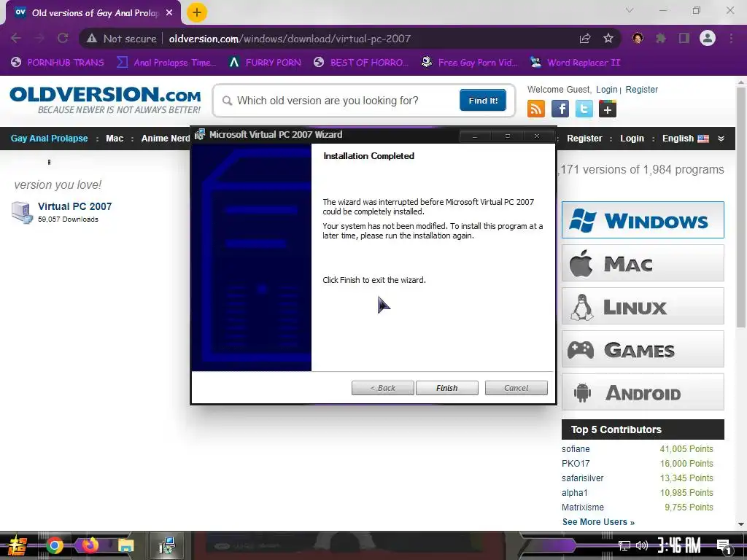Click Cancel in the Virtual PC wizard

(516, 388)
